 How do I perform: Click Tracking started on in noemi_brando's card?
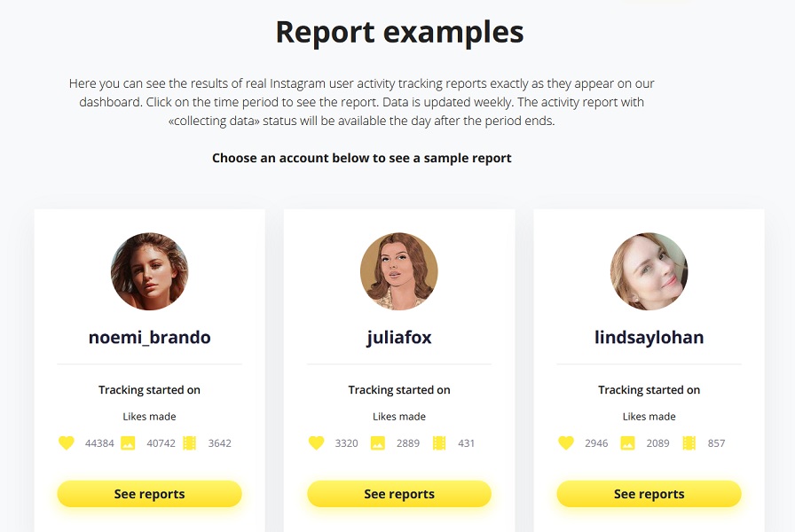[x=149, y=389]
